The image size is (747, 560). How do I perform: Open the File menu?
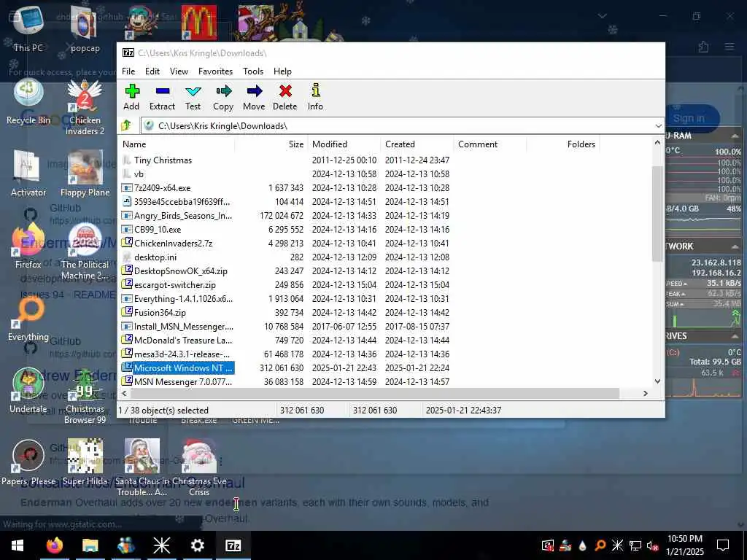click(128, 71)
